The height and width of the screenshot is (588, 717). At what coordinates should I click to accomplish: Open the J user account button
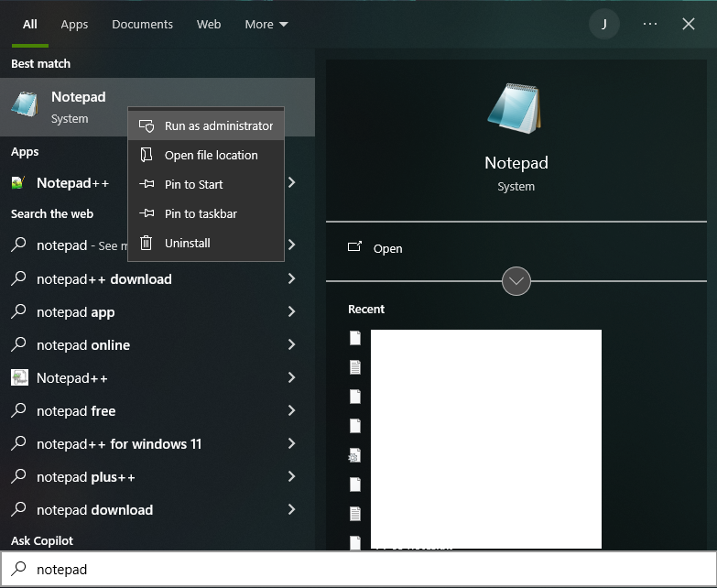pos(604,24)
